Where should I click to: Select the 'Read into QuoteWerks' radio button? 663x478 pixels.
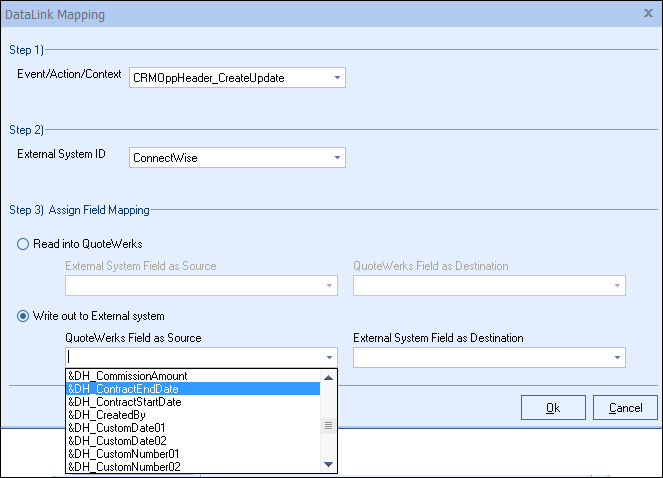24,245
